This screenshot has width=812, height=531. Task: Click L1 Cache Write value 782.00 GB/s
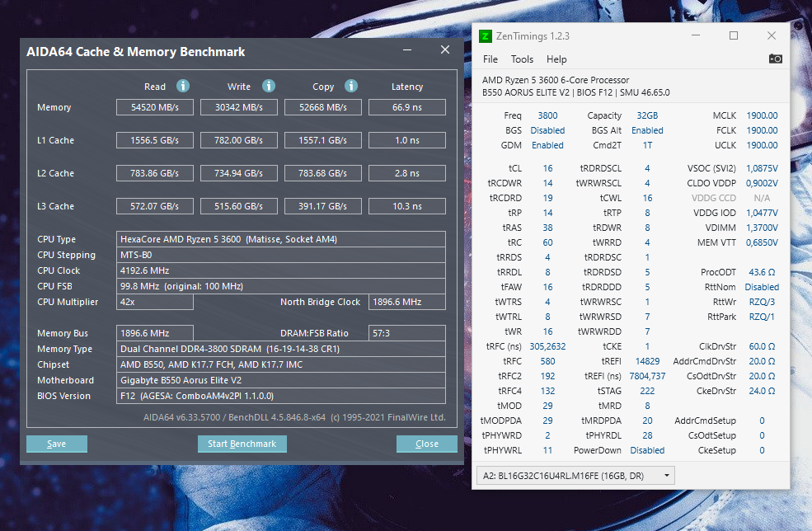click(x=239, y=140)
